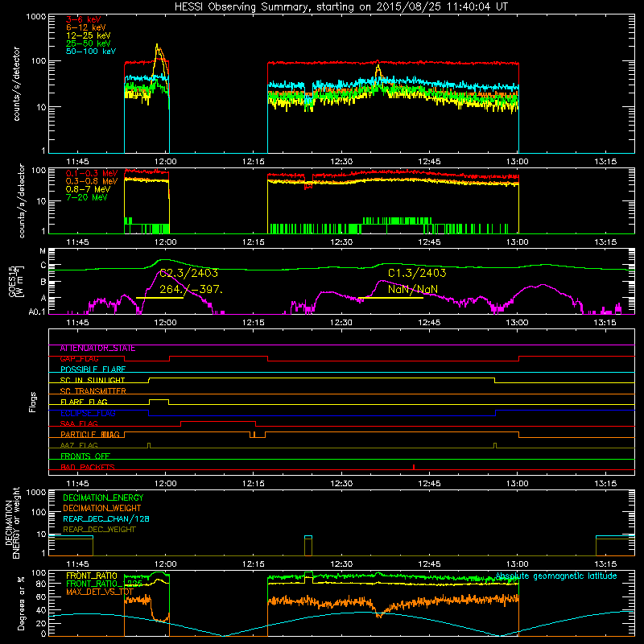Click the MAX_DET_VS_TOT legend label
Image resolution: width=644 pixels, height=644 pixels.
tap(100, 592)
